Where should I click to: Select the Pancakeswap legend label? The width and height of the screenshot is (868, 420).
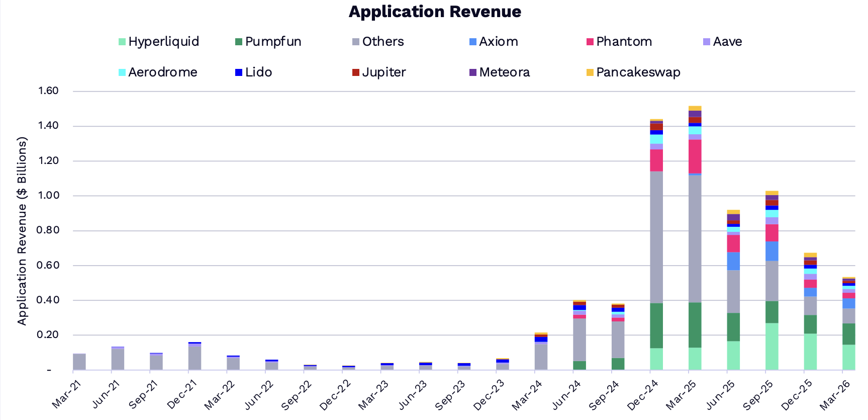pyautogui.click(x=638, y=72)
